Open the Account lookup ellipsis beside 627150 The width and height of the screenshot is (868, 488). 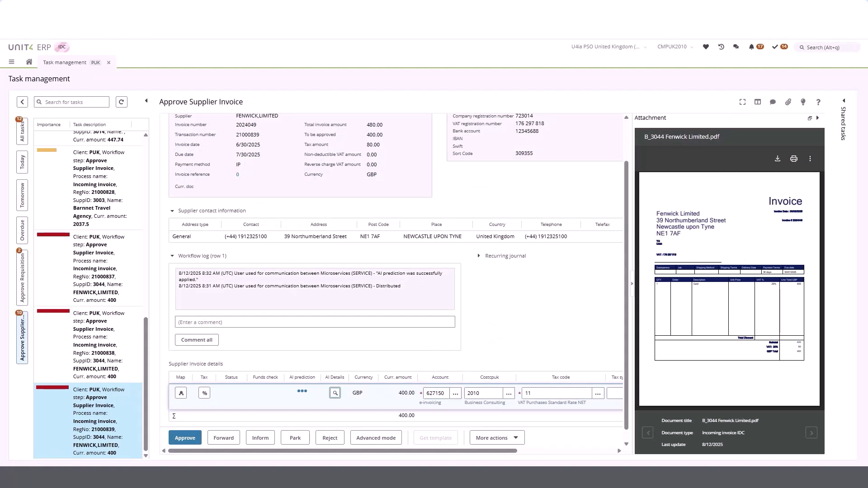click(456, 393)
